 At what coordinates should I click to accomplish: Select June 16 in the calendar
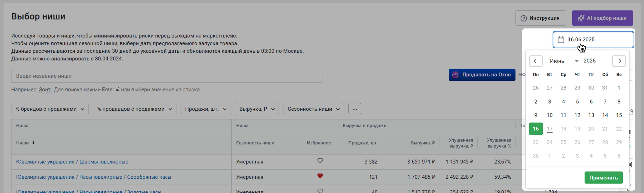pos(536,129)
